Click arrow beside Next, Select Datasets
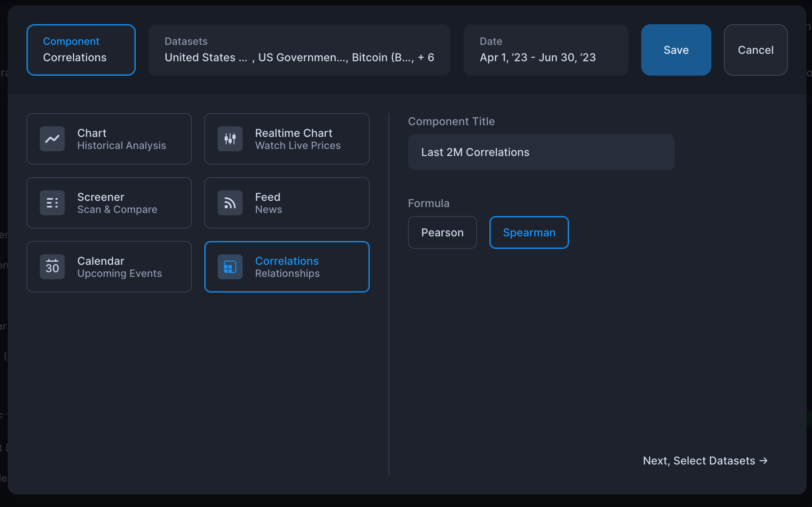812x507 pixels. 764,461
